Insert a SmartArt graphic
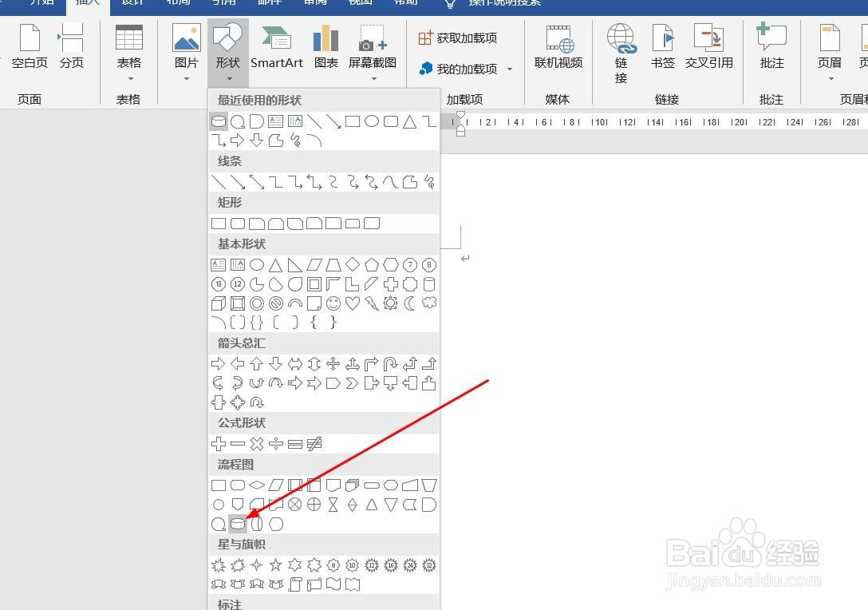This screenshot has width=868, height=610. tap(277, 48)
